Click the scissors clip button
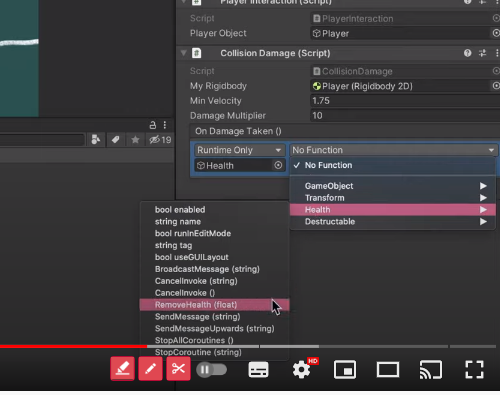This screenshot has height=395, width=500. (x=179, y=368)
